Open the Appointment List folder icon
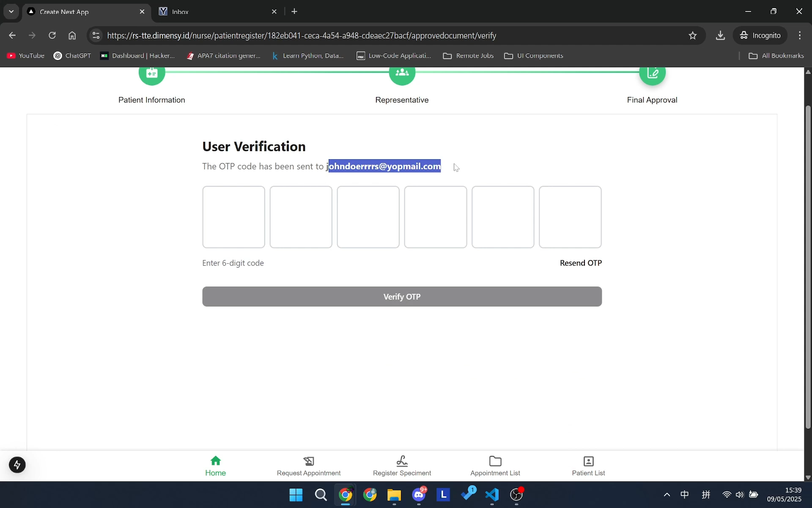812x508 pixels. (495, 461)
